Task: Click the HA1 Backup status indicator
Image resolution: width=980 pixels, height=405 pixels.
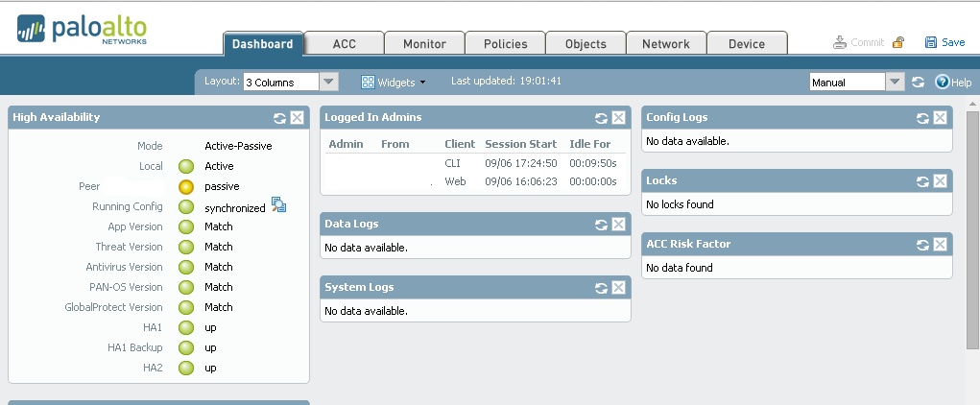Action: (x=186, y=347)
